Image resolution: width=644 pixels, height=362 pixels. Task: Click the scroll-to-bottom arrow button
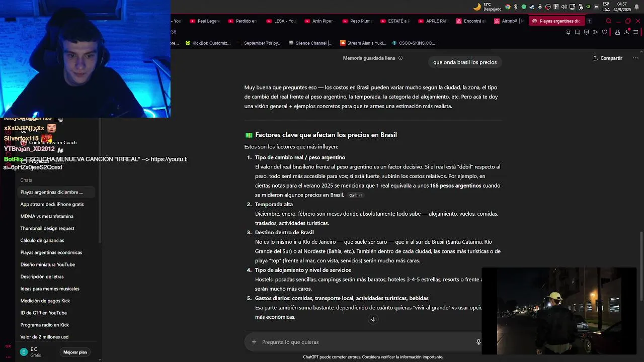click(373, 319)
